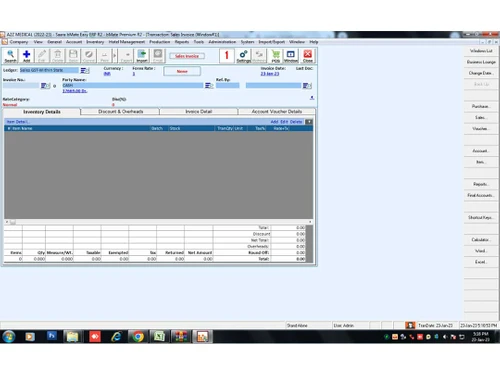Open the Ledger field lookup list icon
500x375 pixels.
(x=85, y=70)
